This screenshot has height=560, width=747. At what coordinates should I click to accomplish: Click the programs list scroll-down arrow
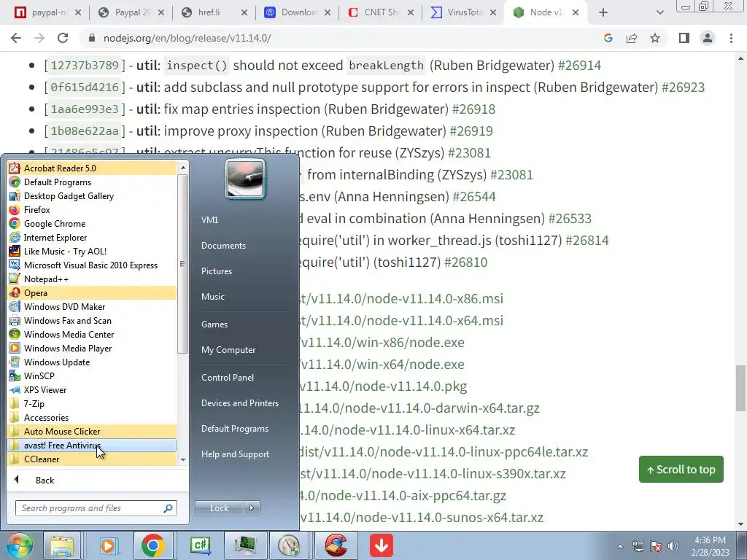(x=183, y=459)
